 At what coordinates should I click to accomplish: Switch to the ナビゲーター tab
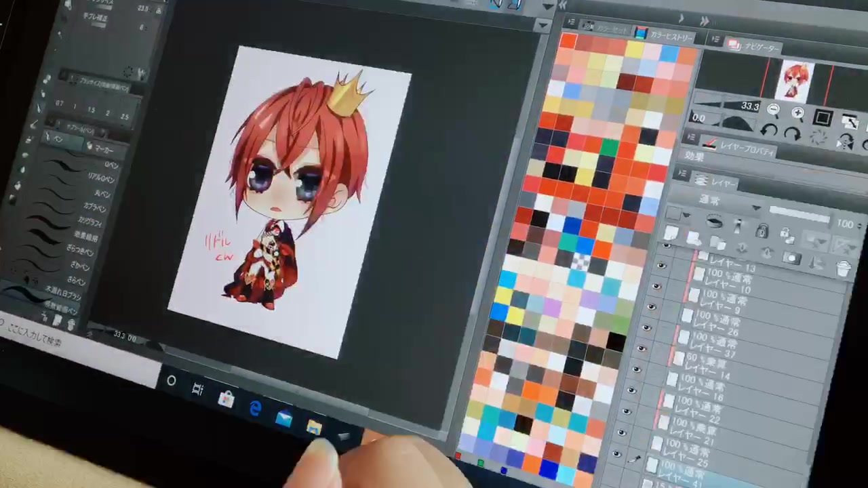(x=752, y=47)
